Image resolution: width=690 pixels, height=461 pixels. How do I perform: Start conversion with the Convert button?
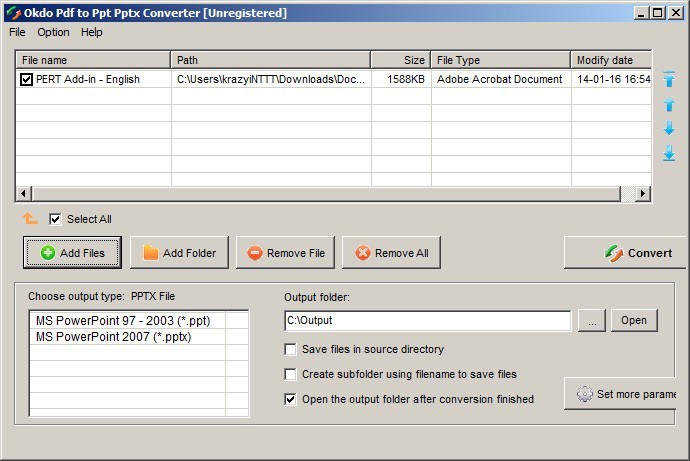click(627, 252)
